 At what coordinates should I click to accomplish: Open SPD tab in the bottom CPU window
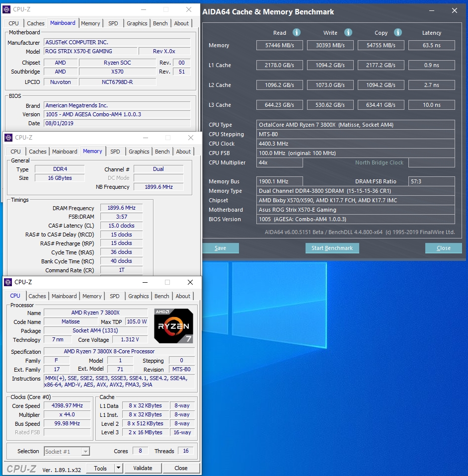(115, 296)
